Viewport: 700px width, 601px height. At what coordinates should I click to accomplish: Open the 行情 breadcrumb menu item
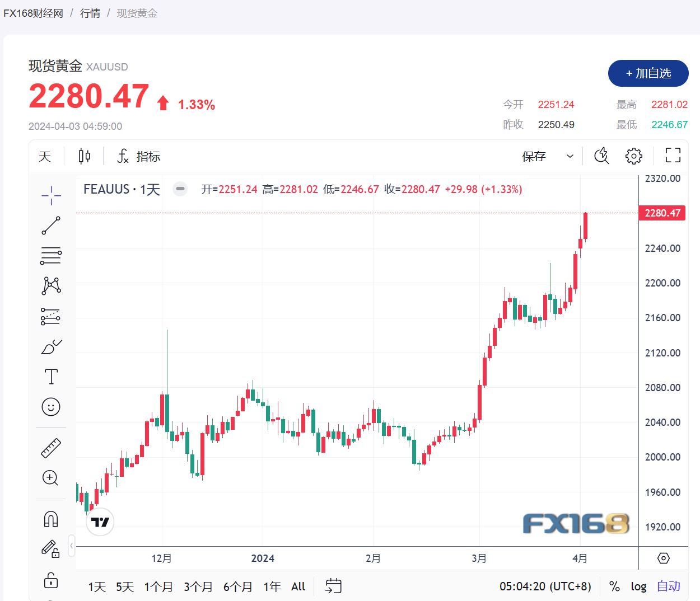tap(90, 12)
